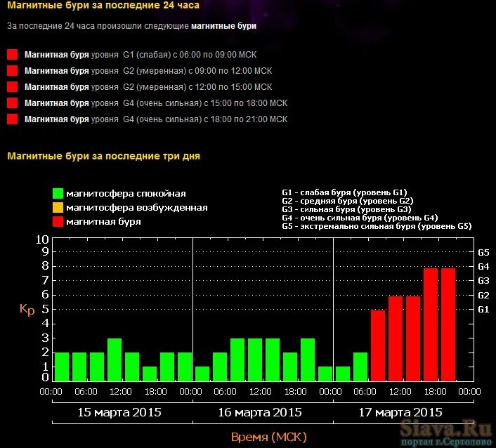Click last red Kp 8 bar on 17 марта

point(448,324)
